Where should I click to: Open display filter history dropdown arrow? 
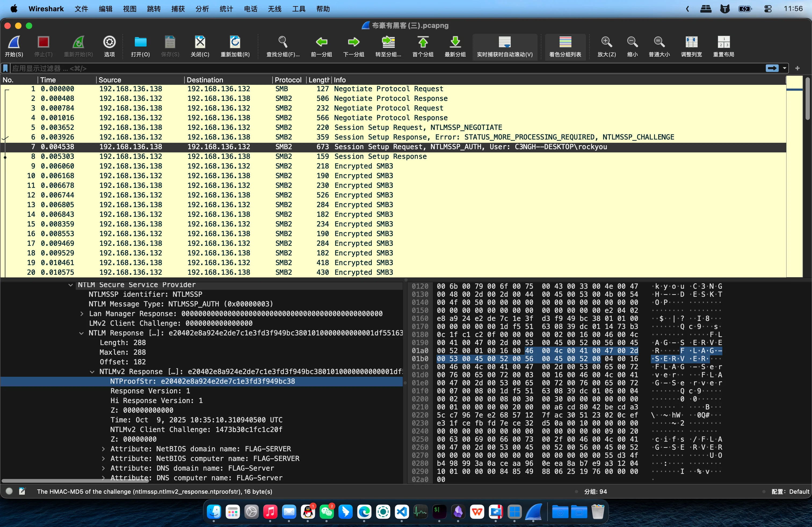coord(785,68)
